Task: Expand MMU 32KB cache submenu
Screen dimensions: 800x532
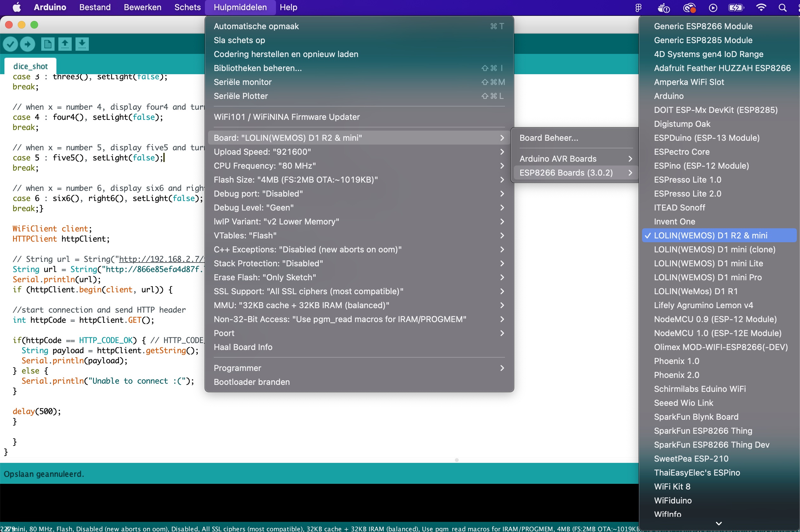Action: 359,305
